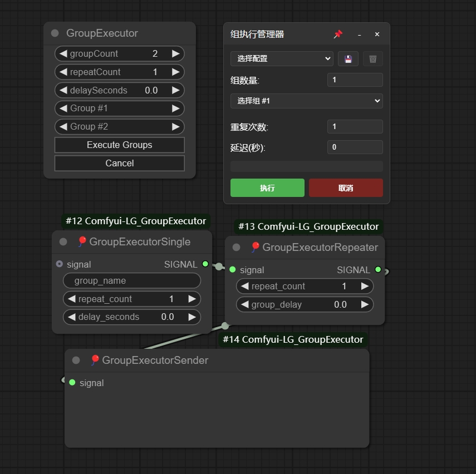This screenshot has width=476, height=474.
Task: Select previous option for Group #2
Action: (x=63, y=126)
